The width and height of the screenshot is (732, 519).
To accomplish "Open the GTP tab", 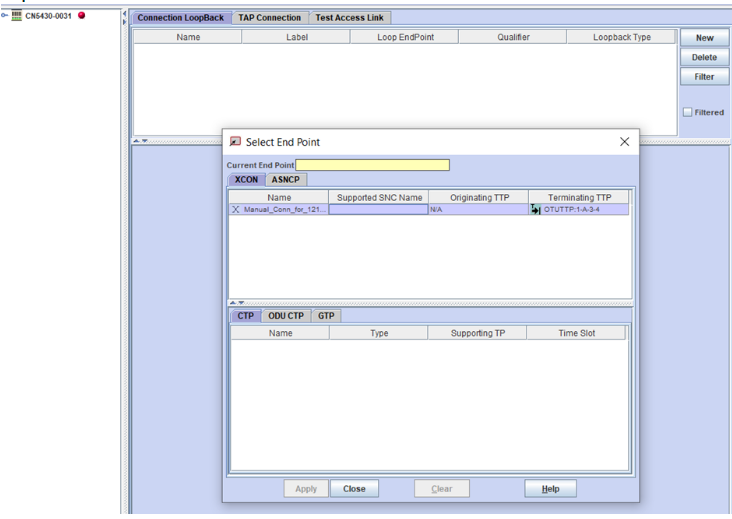I will (x=326, y=316).
